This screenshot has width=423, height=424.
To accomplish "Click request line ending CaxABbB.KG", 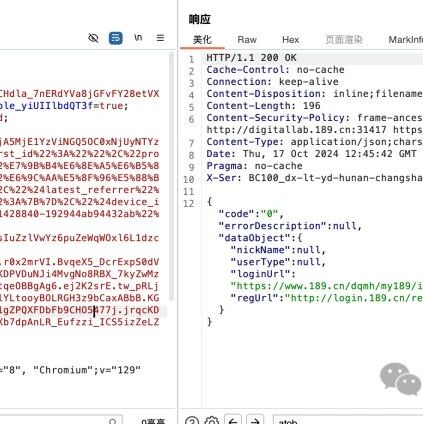I will point(79,298).
